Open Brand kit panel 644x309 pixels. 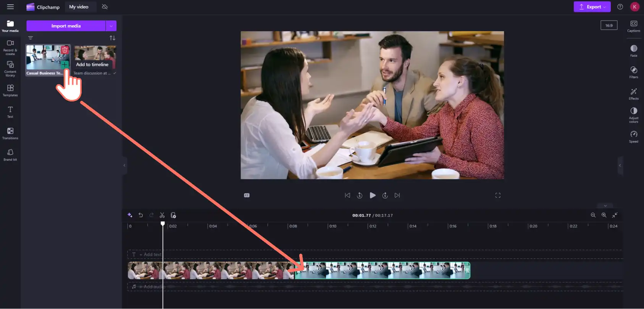[x=10, y=154]
